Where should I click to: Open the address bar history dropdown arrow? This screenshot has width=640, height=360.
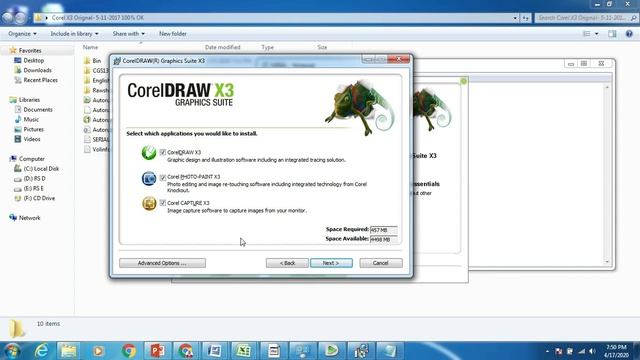515,18
